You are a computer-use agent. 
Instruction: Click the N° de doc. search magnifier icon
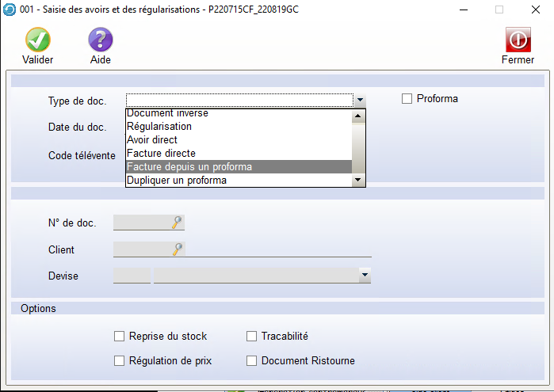(177, 223)
